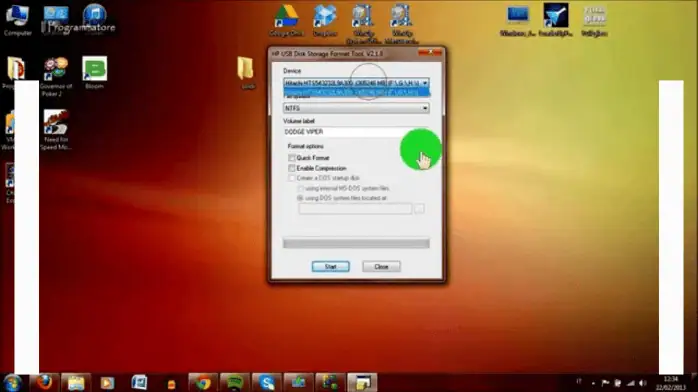The height and width of the screenshot is (392, 698).
Task: Tick the Enable Compression checkbox
Action: point(292,168)
